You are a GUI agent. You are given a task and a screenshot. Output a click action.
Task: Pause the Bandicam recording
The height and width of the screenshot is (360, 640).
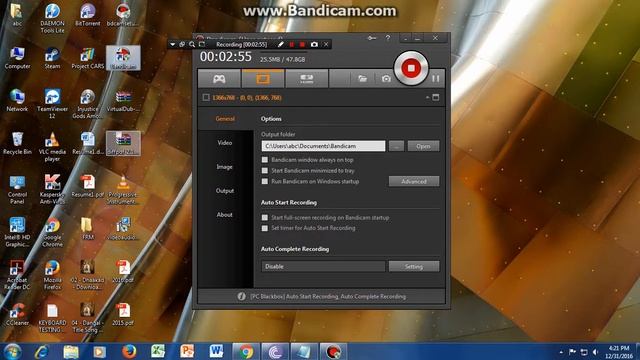tap(436, 78)
